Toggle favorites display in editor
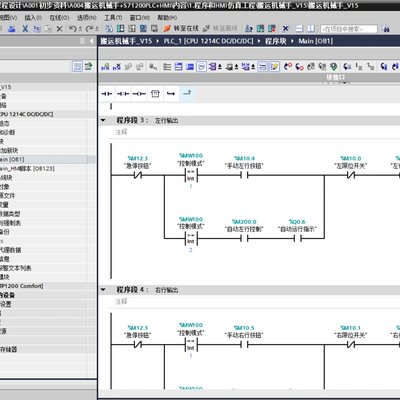This screenshot has height=400, width=400. click(x=274, y=67)
